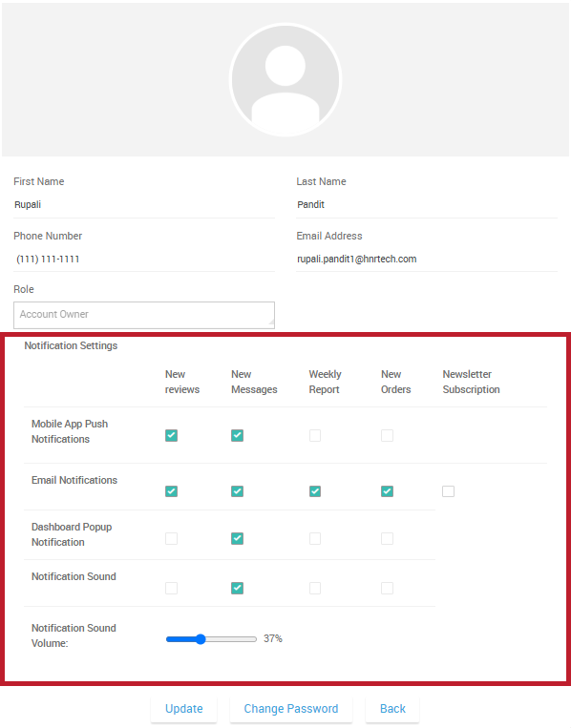Open the Role dropdown Account Owner
Viewport: 571px width, 728px height.
[144, 315]
